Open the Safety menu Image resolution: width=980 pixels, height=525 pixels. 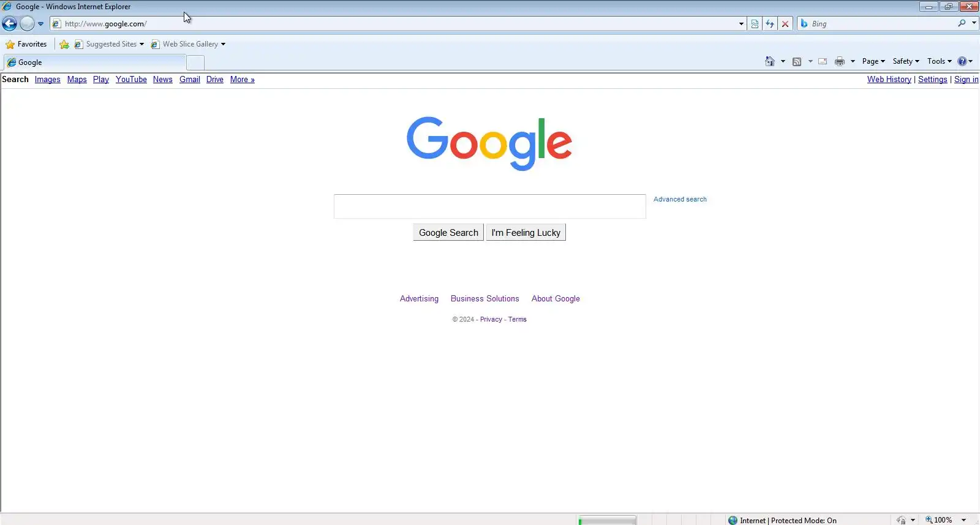[906, 61]
